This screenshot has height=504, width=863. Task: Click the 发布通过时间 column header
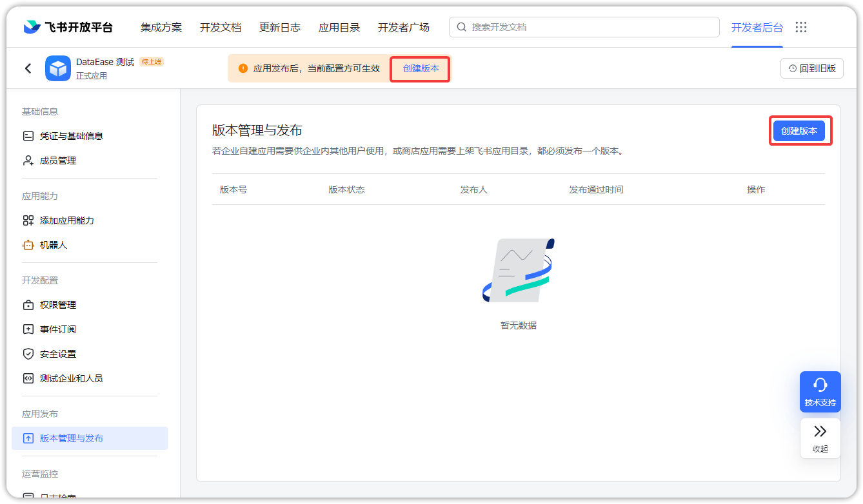596,189
